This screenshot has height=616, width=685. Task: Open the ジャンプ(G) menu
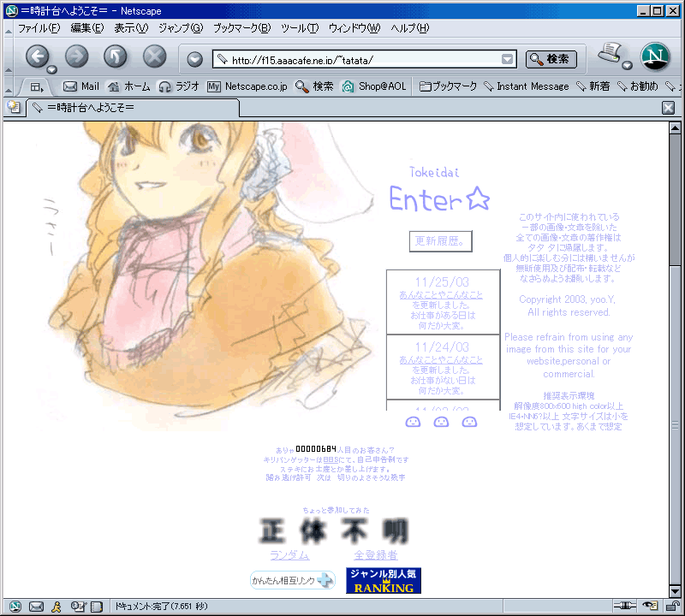coord(181,28)
